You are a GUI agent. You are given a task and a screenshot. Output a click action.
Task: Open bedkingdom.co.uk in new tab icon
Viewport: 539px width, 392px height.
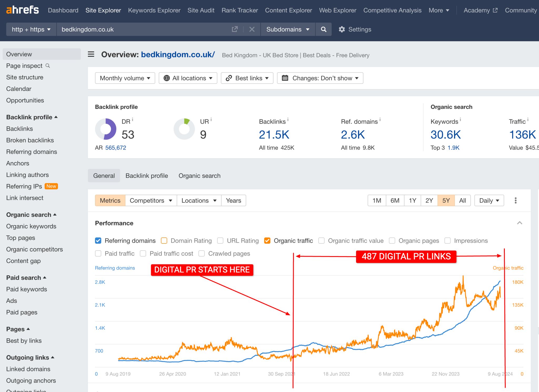pos(235,29)
